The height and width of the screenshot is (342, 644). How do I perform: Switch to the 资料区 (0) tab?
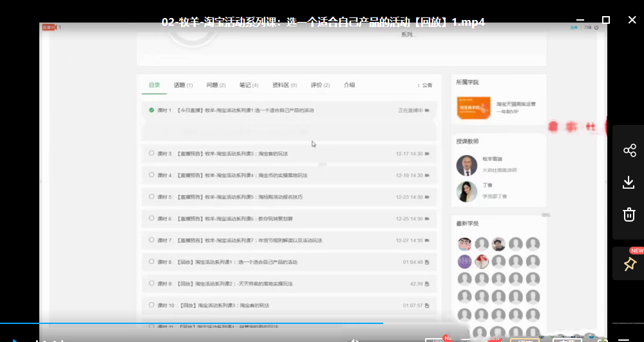pos(285,85)
